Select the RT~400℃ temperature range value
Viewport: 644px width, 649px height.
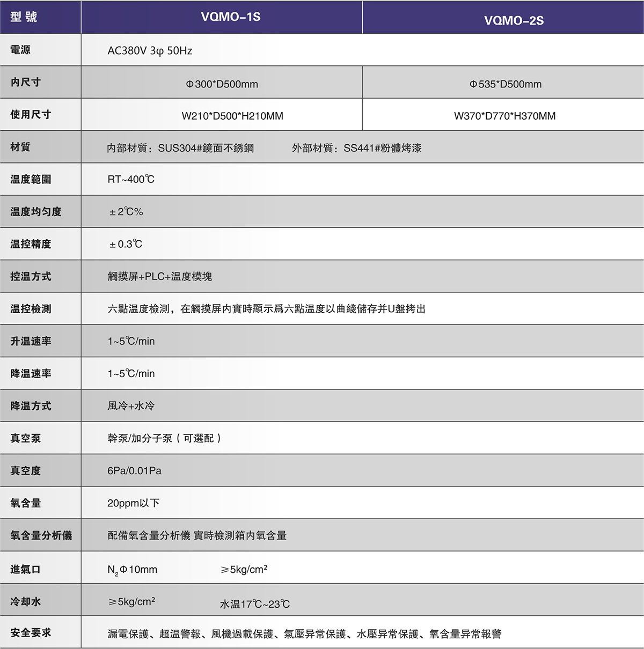[x=131, y=179]
